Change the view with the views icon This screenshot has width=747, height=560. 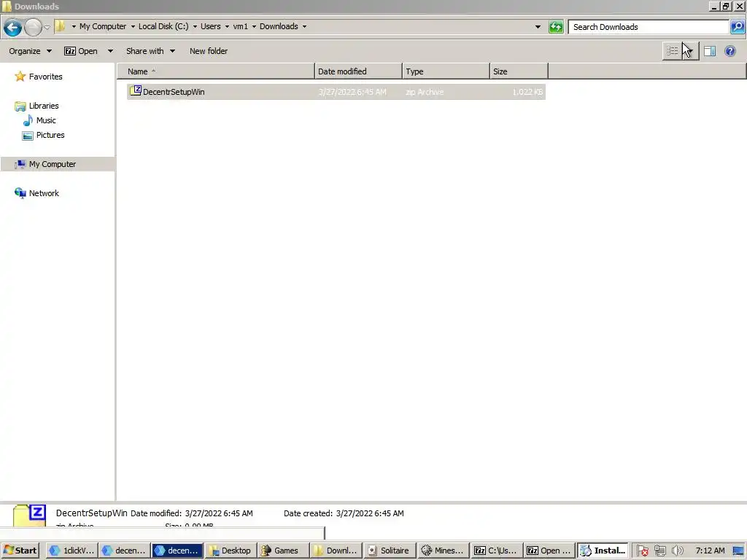pos(672,51)
